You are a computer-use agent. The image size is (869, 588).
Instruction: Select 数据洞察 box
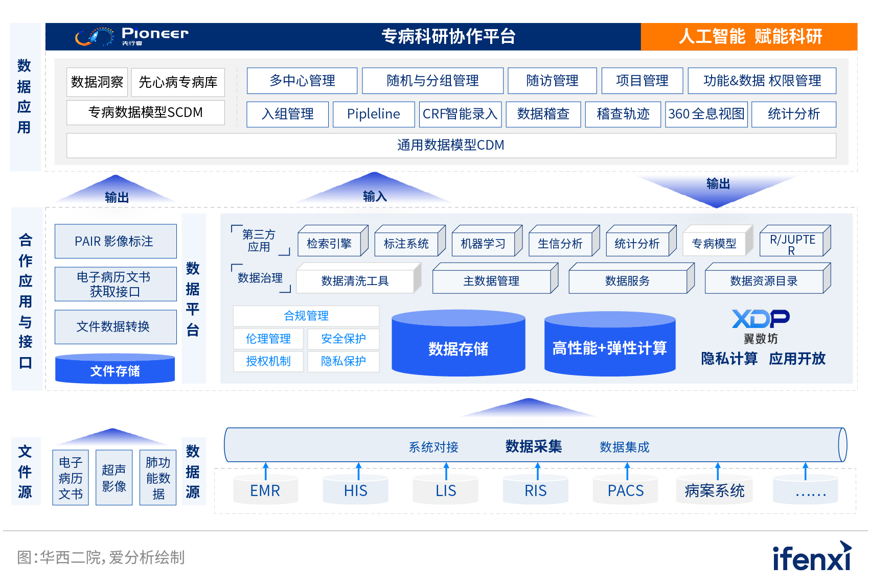coord(97,82)
